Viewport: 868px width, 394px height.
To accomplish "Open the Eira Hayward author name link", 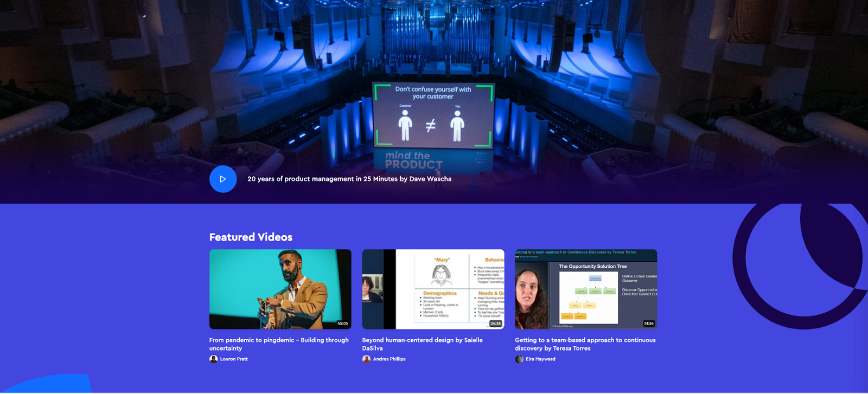I will (x=540, y=359).
